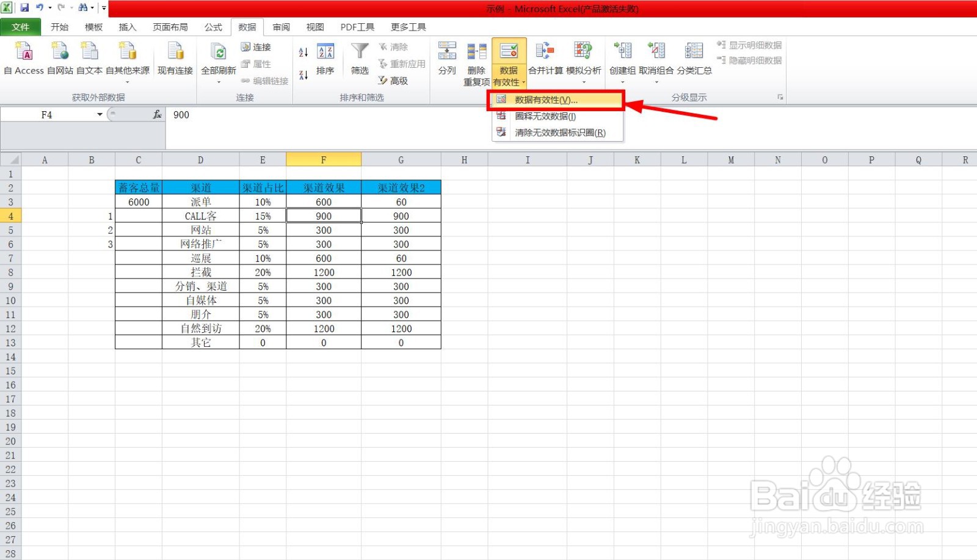
Task: Expand the 创建组 dropdown arrow
Action: pyautogui.click(x=622, y=82)
